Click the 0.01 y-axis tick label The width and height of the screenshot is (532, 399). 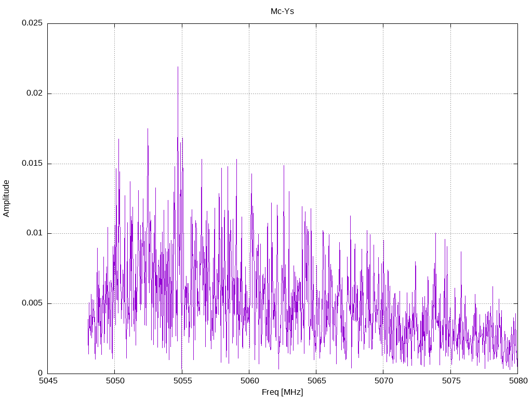(35, 233)
